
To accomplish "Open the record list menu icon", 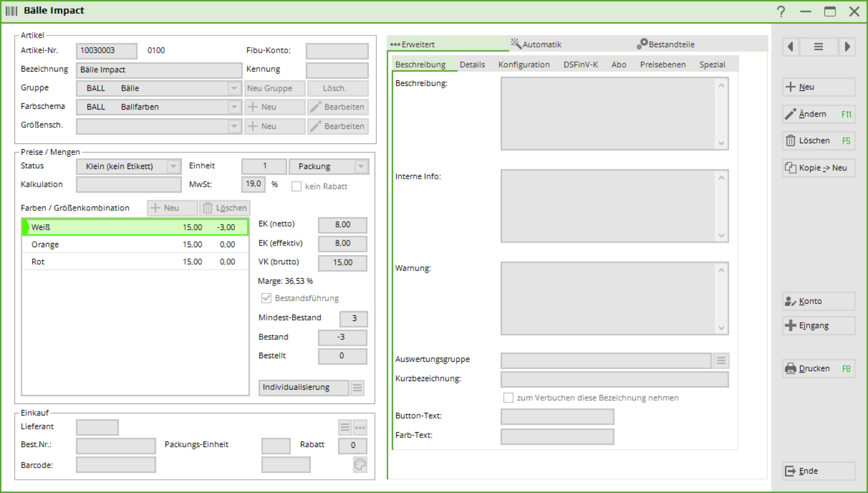I will pyautogui.click(x=818, y=47).
